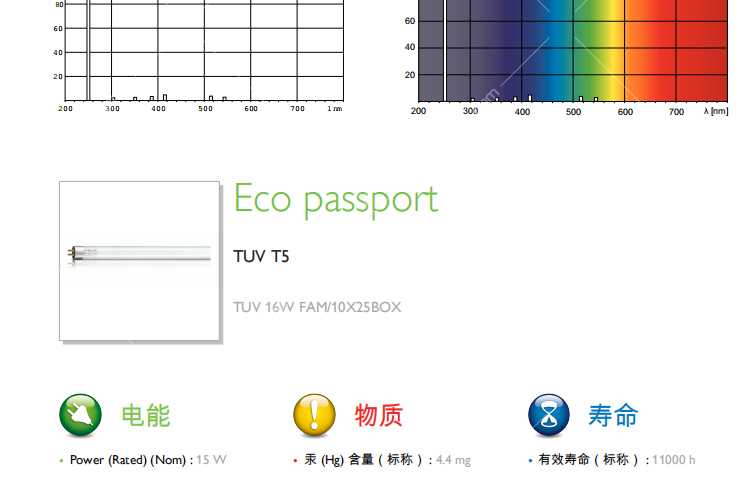Click the blue 寿命 heading
This screenshot has width=750, height=500.
coord(613,415)
